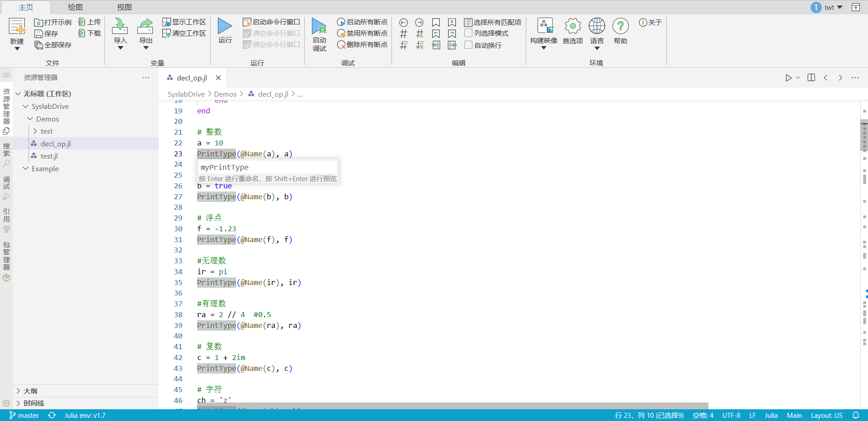Switch to the 视图 ribbon tab

125,7
